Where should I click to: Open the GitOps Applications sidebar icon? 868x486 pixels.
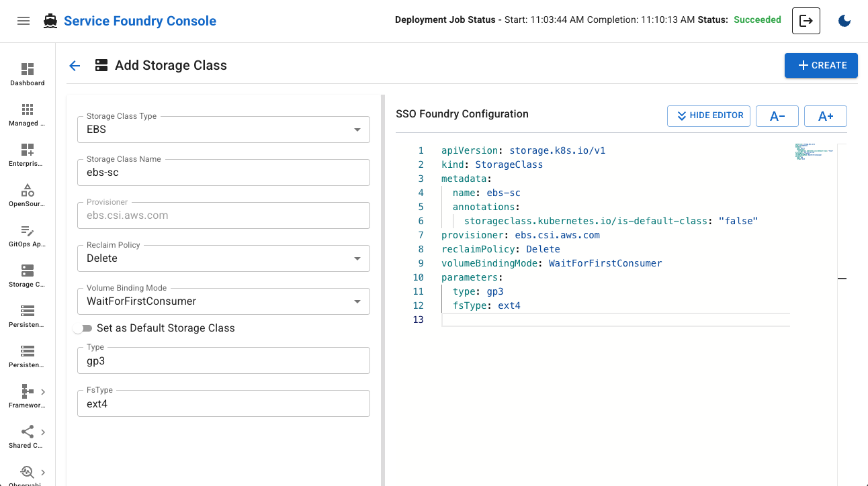(27, 234)
